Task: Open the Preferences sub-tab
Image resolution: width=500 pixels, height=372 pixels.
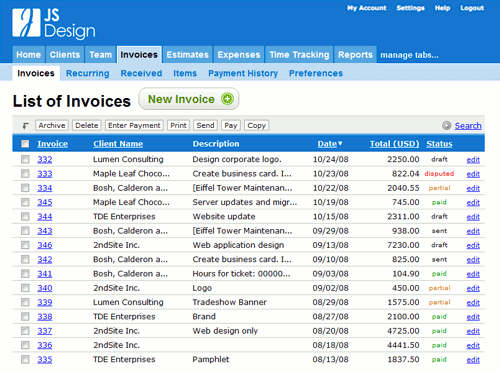Action: pyautogui.click(x=316, y=73)
